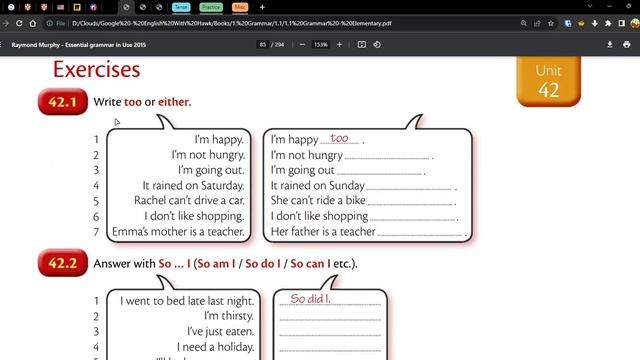Open the blue translate extension icon
The height and width of the screenshot is (360, 640).
[568, 23]
